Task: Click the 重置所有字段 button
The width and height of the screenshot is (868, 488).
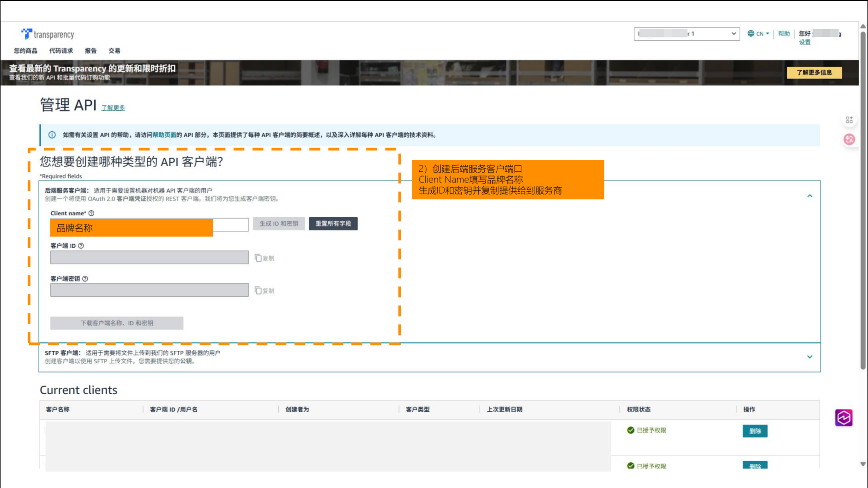Action: pyautogui.click(x=333, y=224)
